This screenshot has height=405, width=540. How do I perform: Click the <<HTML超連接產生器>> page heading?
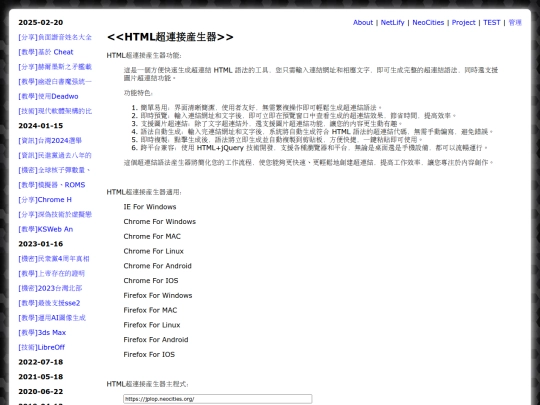[170, 37]
